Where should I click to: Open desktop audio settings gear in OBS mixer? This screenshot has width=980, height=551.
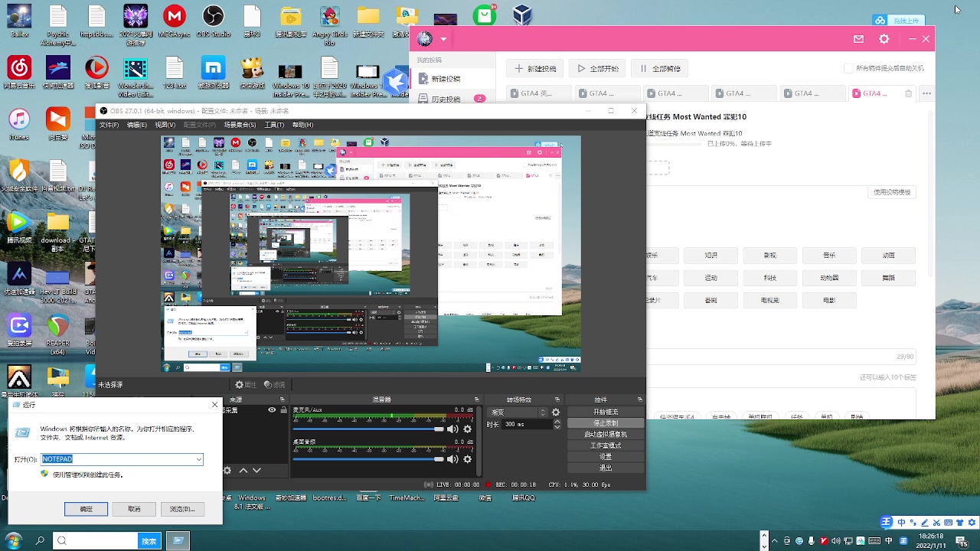tap(468, 459)
